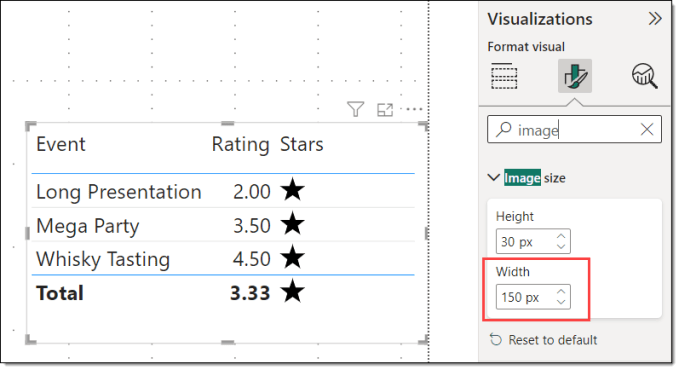The width and height of the screenshot is (679, 370).
Task: Click the Total row label
Action: pos(60,293)
